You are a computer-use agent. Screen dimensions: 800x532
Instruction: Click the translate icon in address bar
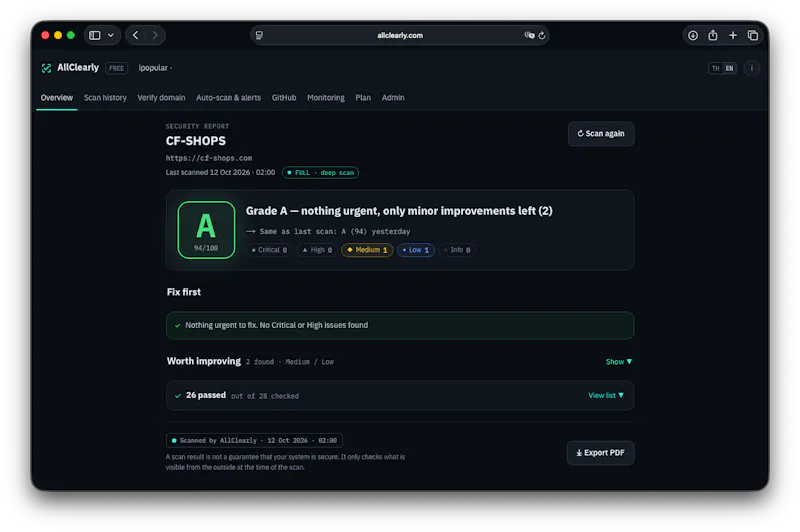click(529, 35)
